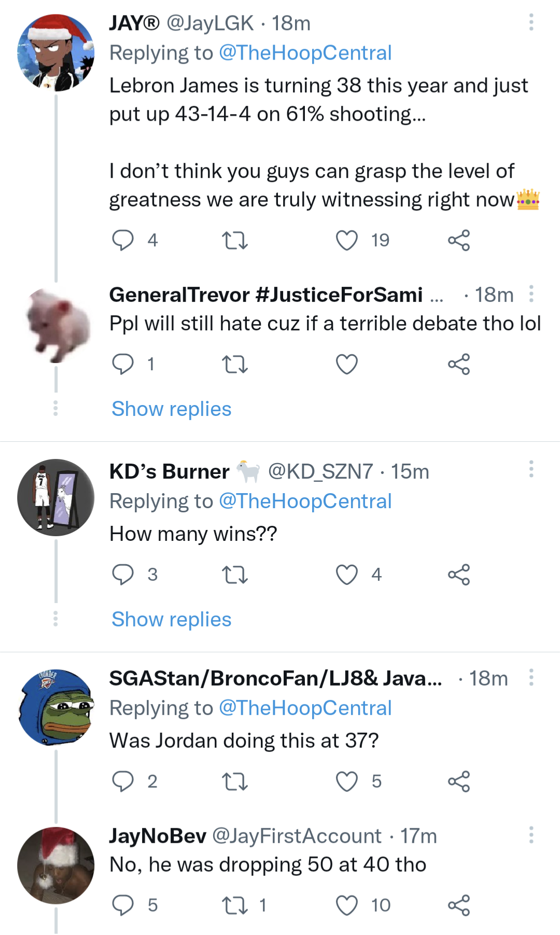Image resolution: width=560 pixels, height=935 pixels.
Task: Like GeneralTrevor's 'Ppl will still hate' tweet
Action: pos(347,364)
